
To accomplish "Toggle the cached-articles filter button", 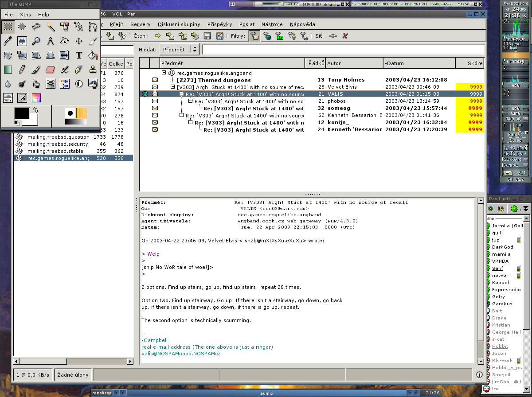I will tap(266, 36).
